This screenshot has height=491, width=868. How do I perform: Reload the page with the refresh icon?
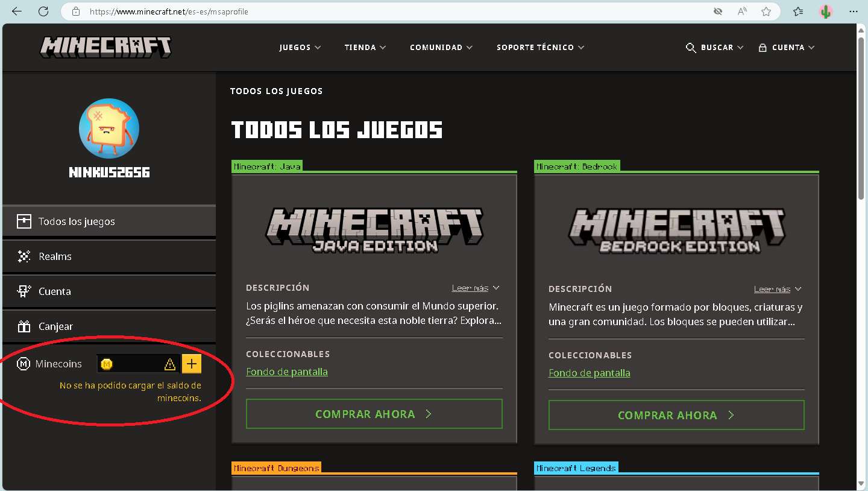43,11
